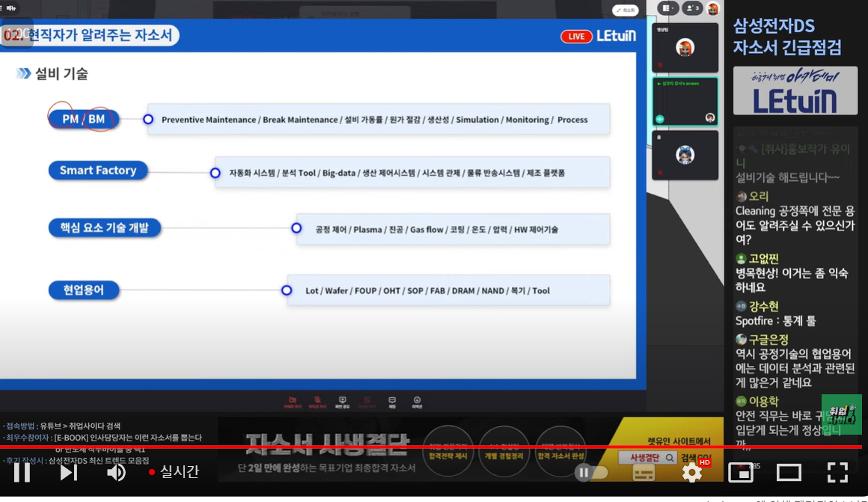The image size is (868, 502).
Task: Click the red LIVE badge on the slide
Action: point(576,36)
